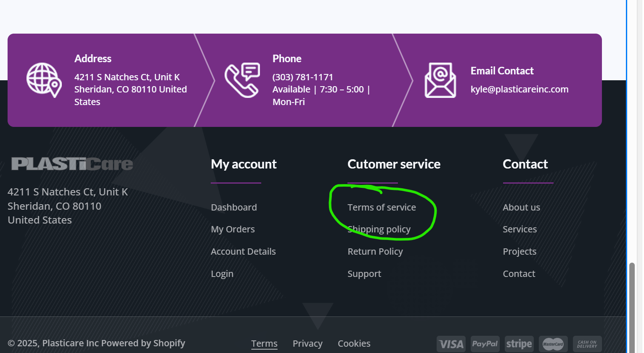Click the PLASTICare footer logo
The image size is (644, 353).
tap(72, 164)
